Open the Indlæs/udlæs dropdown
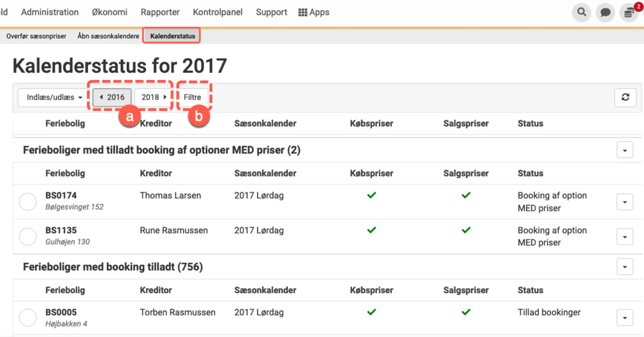This screenshot has width=644, height=337. coord(53,97)
